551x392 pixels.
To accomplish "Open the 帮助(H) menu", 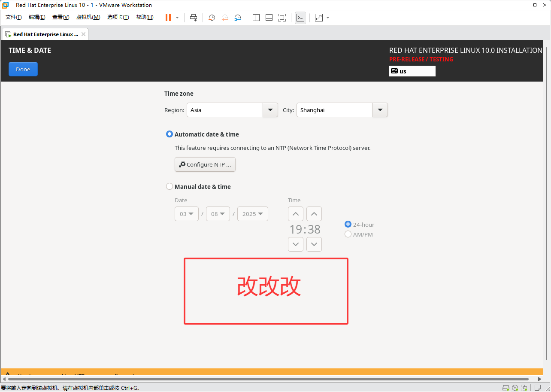I will [145, 17].
